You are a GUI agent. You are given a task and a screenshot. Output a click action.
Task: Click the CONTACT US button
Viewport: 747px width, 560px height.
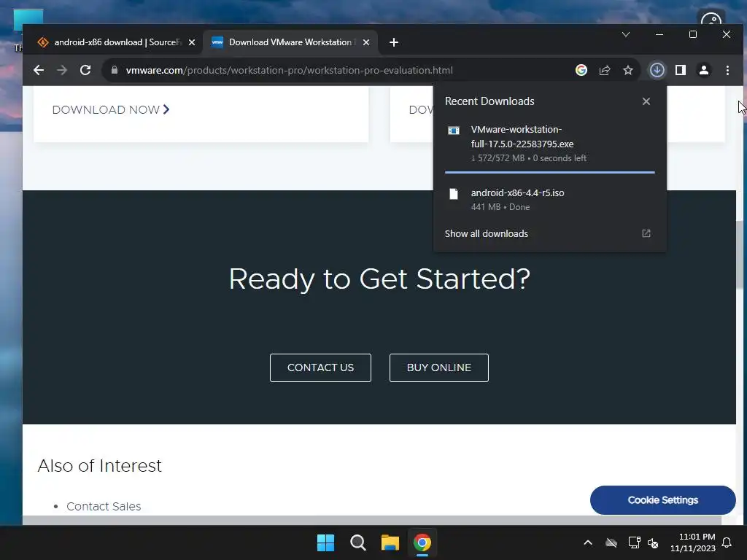[320, 367]
